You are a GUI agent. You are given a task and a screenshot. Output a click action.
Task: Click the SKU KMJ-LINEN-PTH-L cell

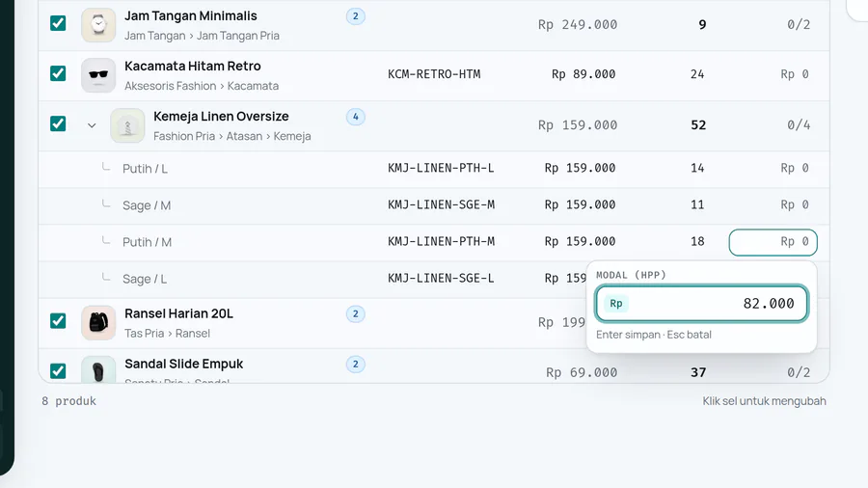click(441, 168)
